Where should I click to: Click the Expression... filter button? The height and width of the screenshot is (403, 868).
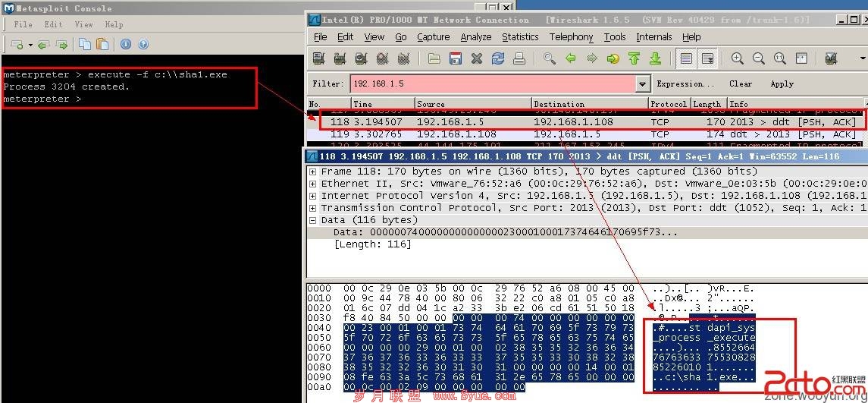click(685, 83)
